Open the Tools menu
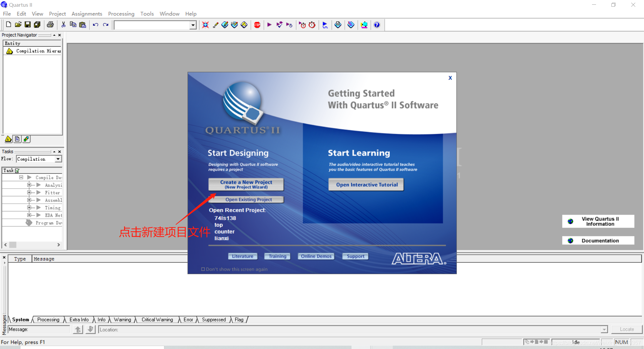This screenshot has height=349, width=644. (x=147, y=14)
